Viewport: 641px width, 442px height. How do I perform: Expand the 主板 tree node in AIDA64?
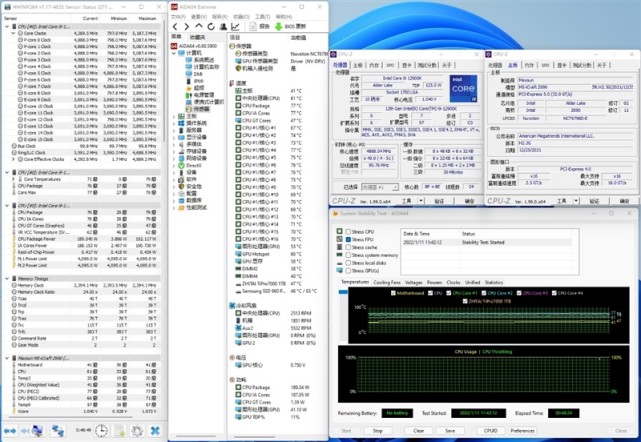176,115
